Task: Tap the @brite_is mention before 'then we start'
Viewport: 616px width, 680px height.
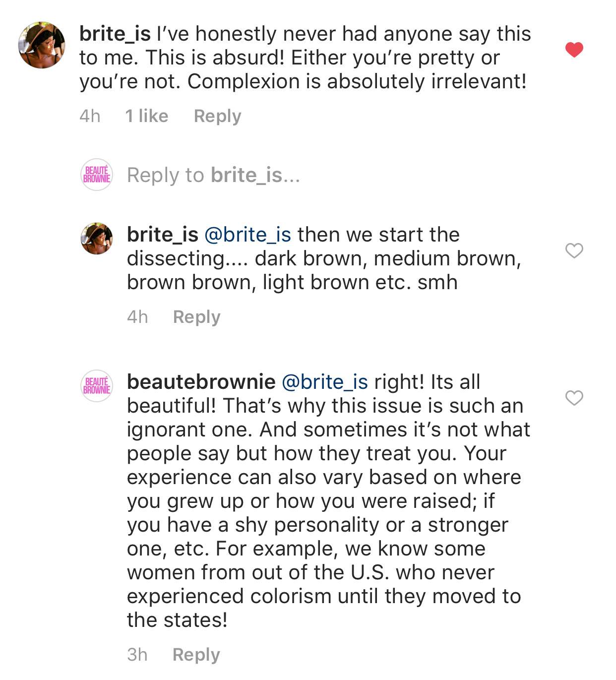Action: point(247,235)
